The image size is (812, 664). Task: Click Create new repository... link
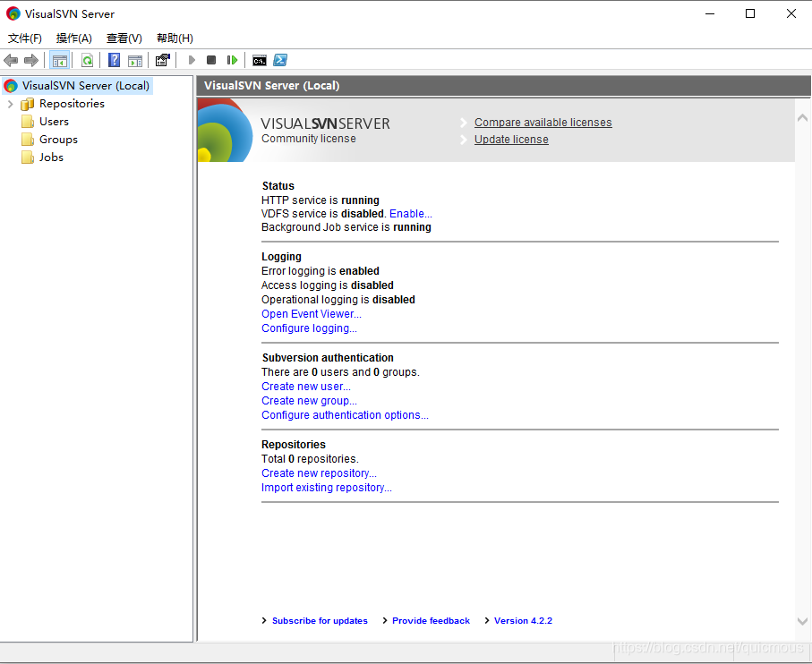[x=319, y=473]
